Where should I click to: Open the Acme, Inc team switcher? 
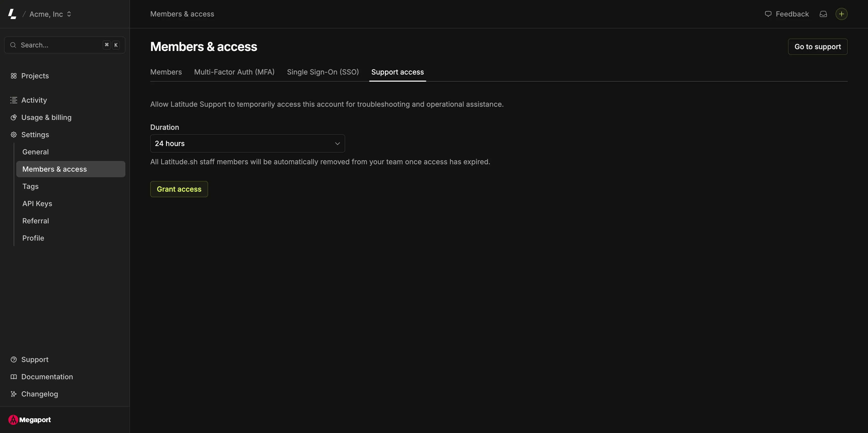pos(50,14)
